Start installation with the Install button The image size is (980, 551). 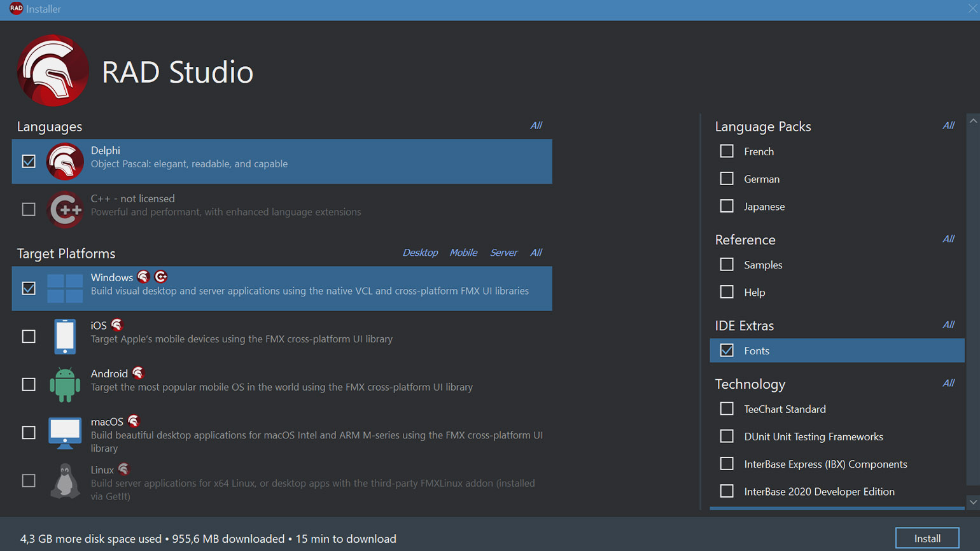tap(927, 538)
